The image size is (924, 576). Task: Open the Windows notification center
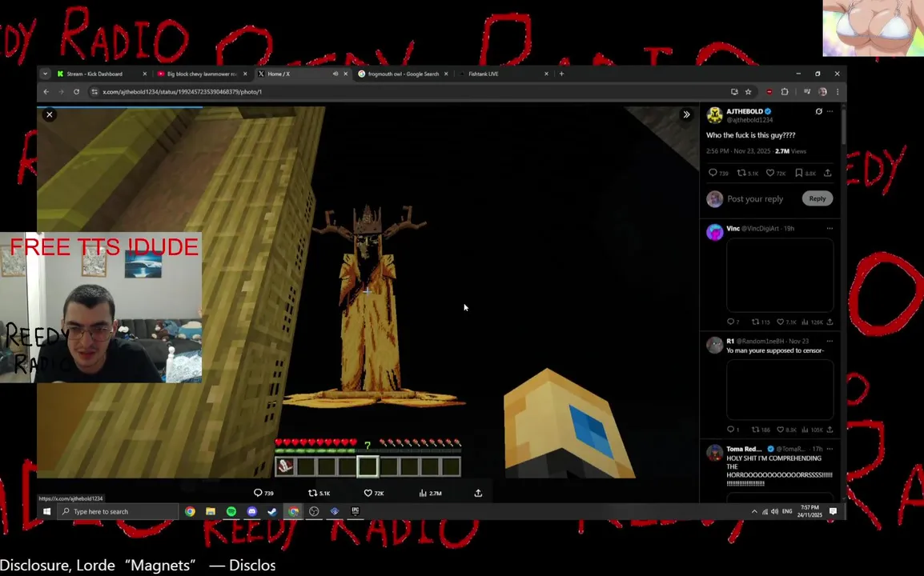(833, 512)
